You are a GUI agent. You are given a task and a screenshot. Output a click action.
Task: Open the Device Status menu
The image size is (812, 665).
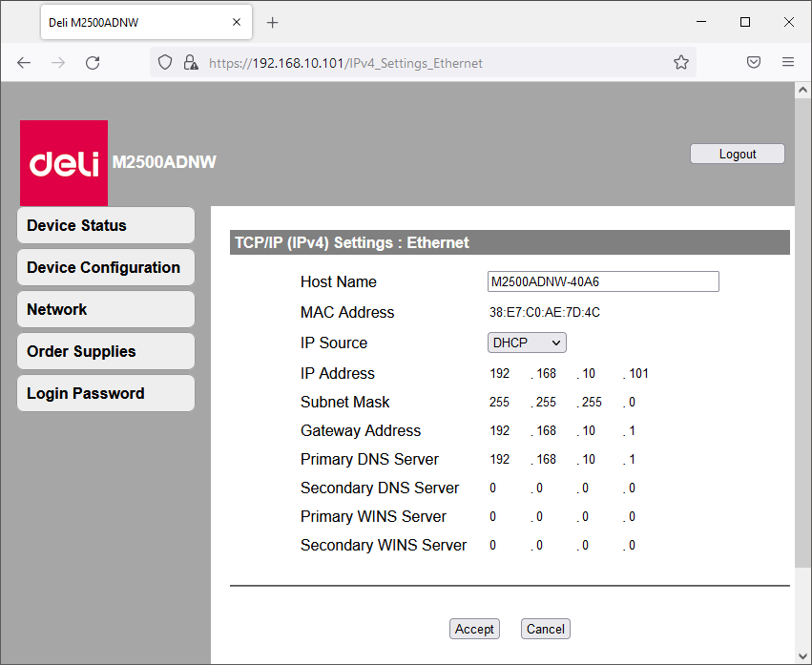(x=105, y=226)
